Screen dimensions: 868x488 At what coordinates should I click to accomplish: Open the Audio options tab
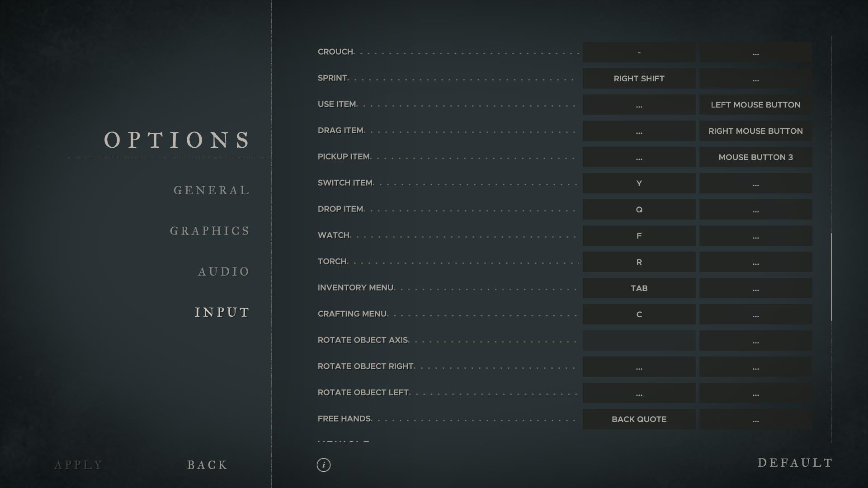[x=224, y=272]
